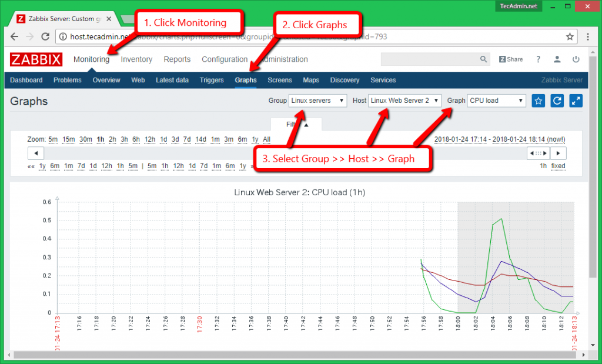Reload the page in browser
Screen dimensions: 602x364
click(x=45, y=36)
